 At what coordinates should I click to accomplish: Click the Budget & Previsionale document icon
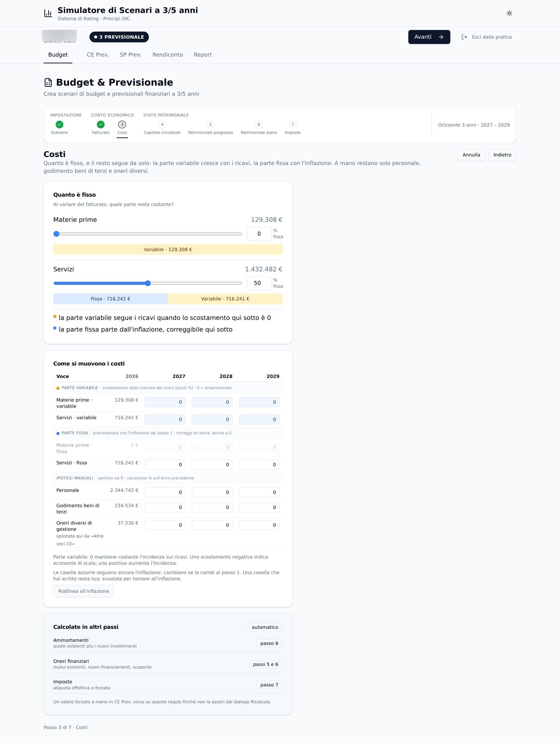48,82
